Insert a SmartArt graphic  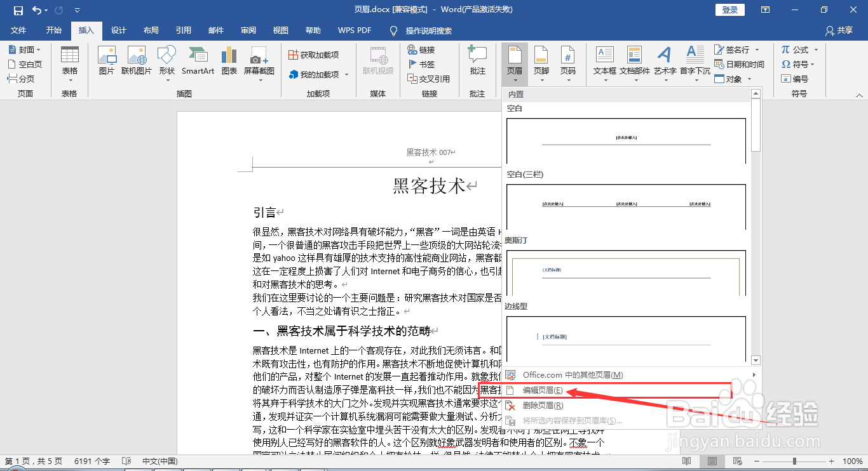[198, 62]
